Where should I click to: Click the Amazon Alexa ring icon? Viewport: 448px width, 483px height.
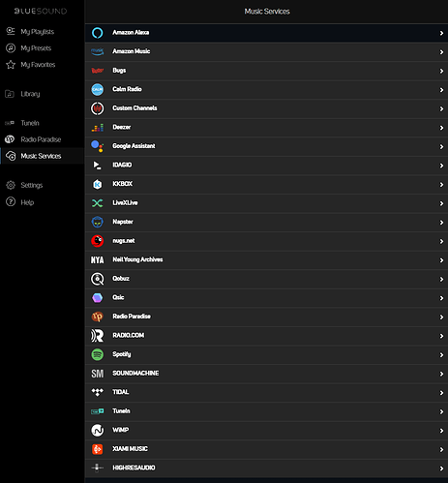97,33
